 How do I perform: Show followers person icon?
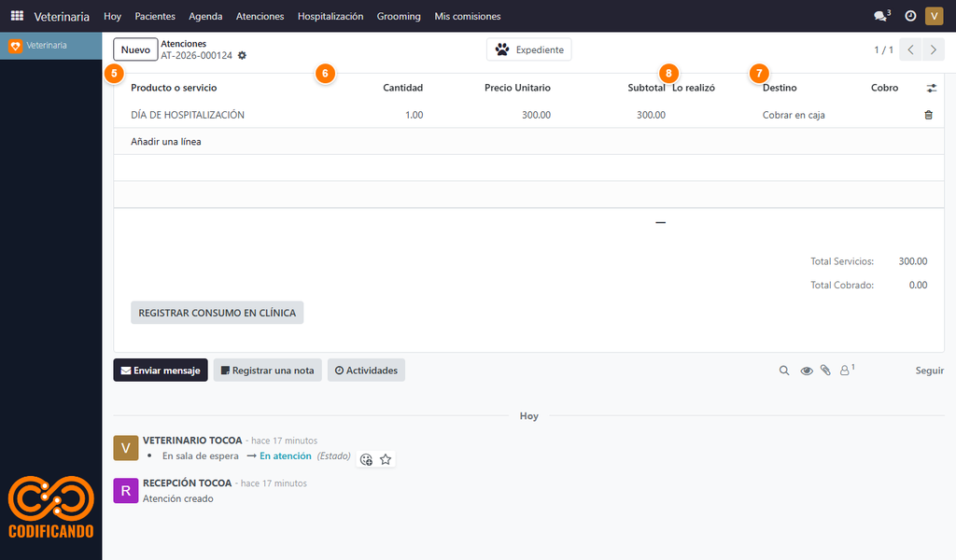(847, 370)
